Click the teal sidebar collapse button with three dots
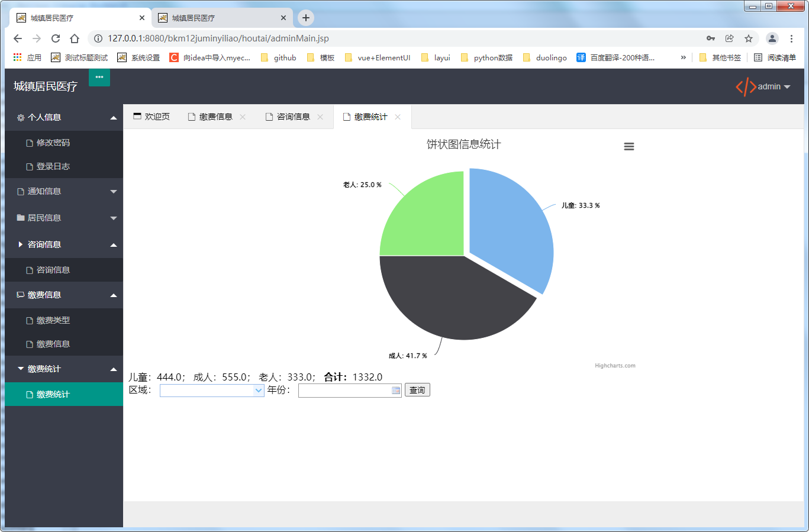 (99, 77)
